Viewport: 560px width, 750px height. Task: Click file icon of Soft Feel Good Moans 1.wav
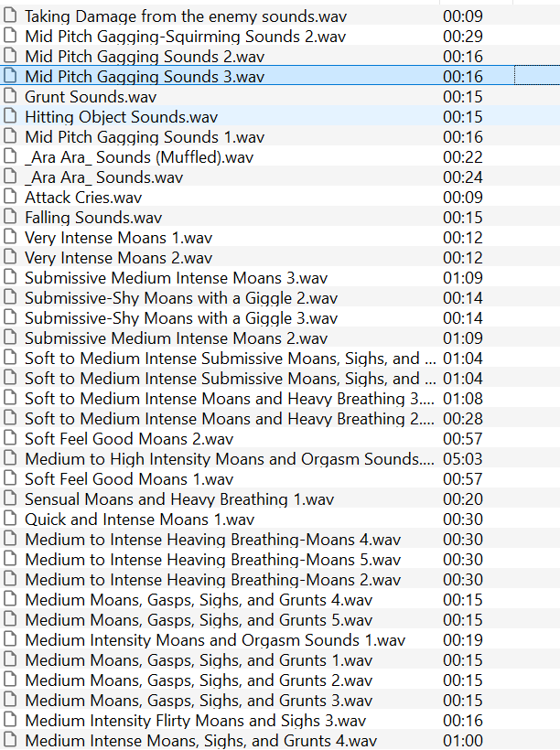9,477
